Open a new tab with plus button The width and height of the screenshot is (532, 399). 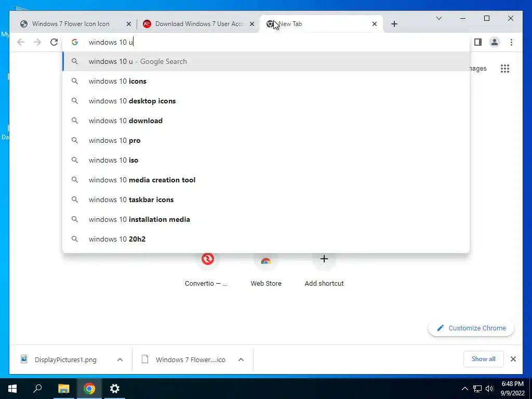point(394,24)
